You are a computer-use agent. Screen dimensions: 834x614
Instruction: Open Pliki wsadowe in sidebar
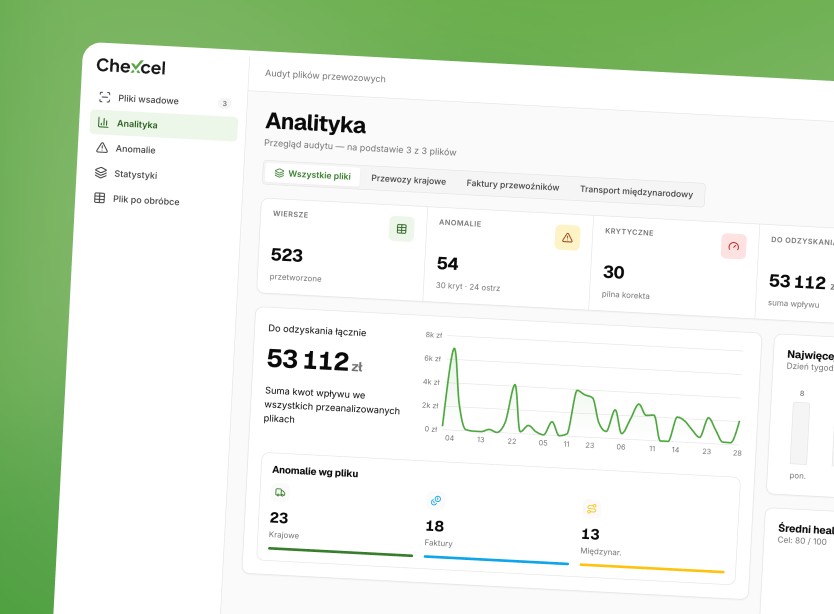click(x=164, y=100)
